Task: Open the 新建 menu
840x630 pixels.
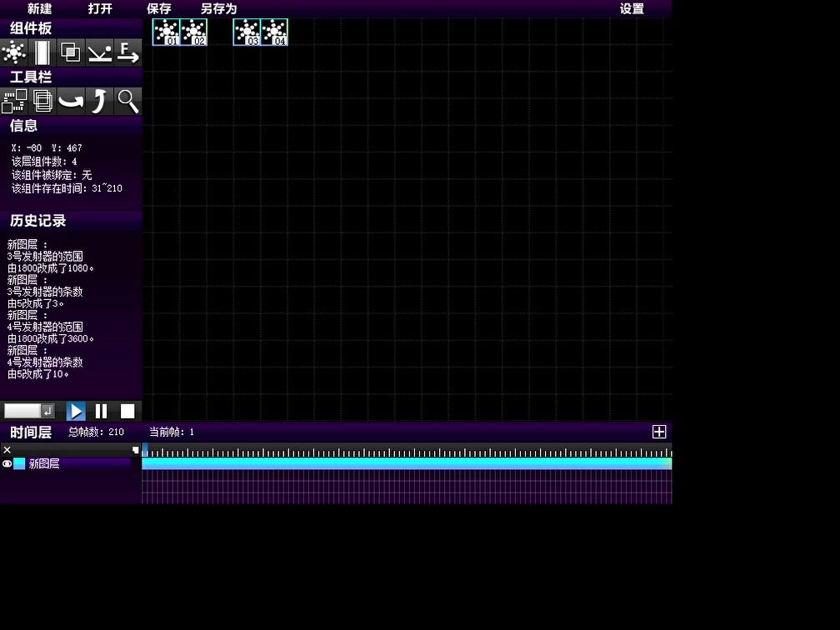Action: (x=39, y=9)
